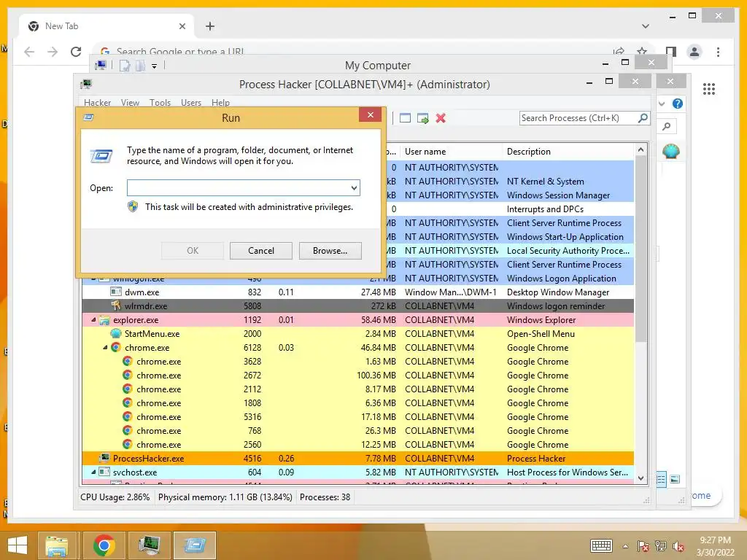Open the Open combo box dropdown arrow
This screenshot has height=560, width=747.
tap(354, 188)
